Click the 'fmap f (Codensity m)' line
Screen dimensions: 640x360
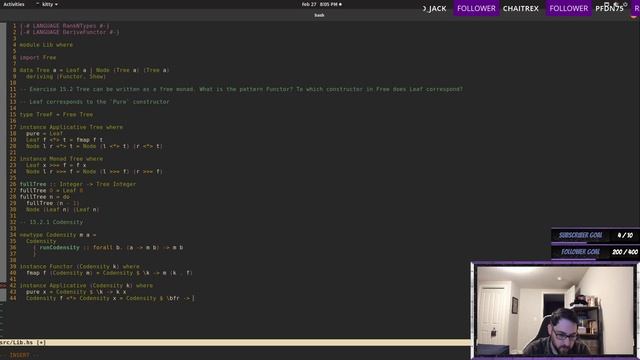pyautogui.click(x=109, y=273)
